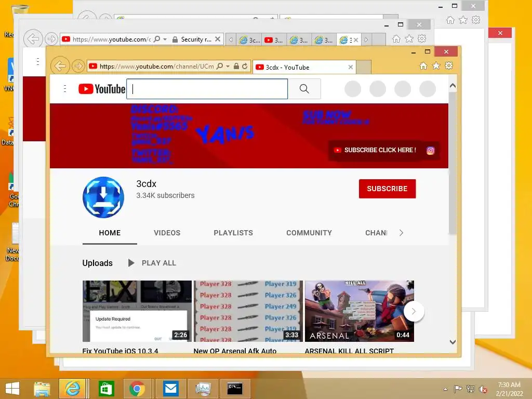Open Favorites star in second IE window
Screen dimensions: 532x399
tap(409, 38)
